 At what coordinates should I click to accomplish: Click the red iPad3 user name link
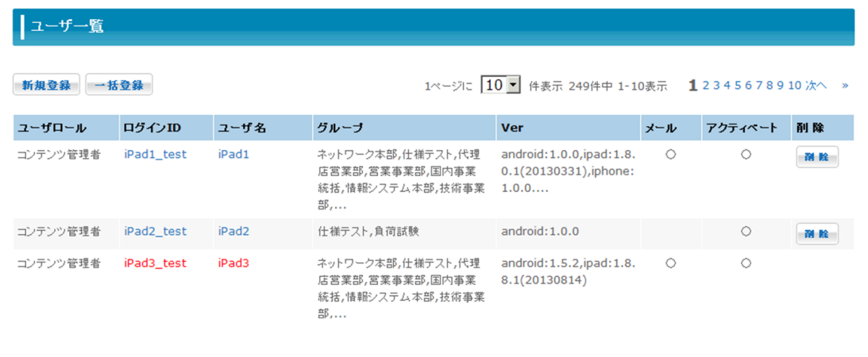point(233,263)
